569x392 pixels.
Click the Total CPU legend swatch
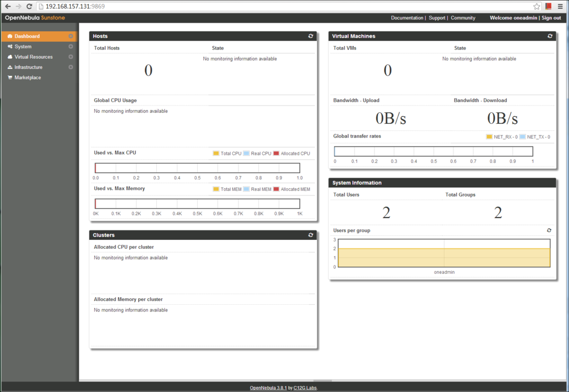pos(216,153)
